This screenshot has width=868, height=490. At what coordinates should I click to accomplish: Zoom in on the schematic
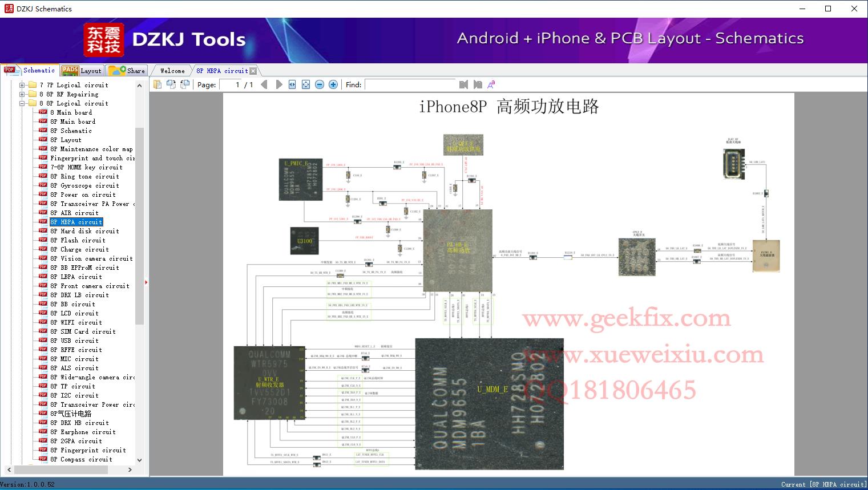point(333,84)
